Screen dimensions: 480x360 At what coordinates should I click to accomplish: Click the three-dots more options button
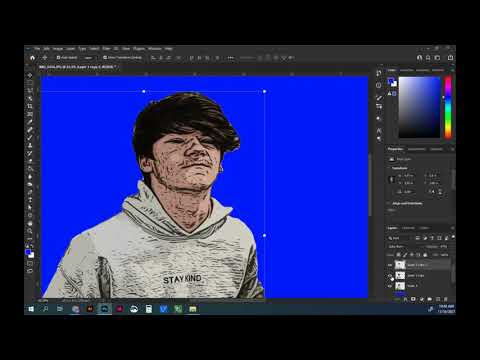231,58
